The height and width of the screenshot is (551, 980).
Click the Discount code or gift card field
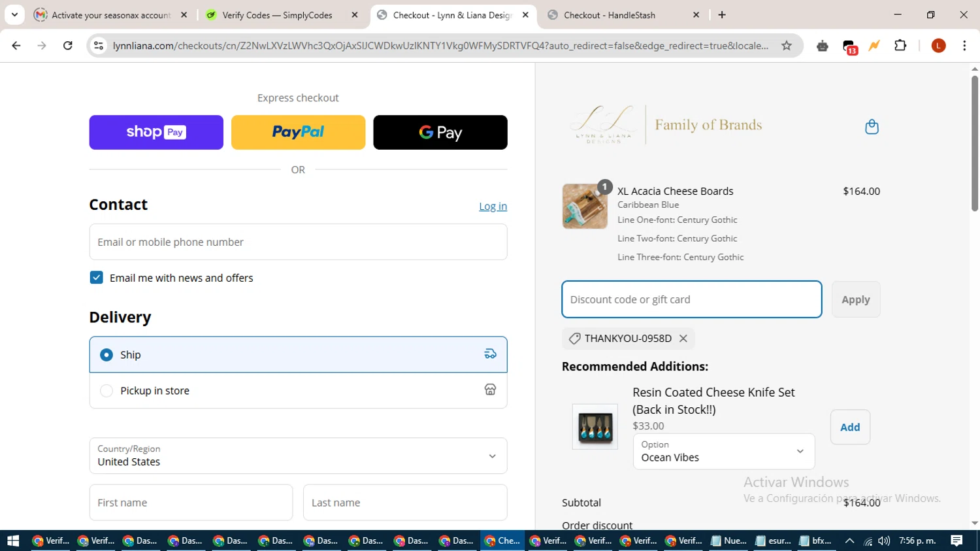point(691,299)
